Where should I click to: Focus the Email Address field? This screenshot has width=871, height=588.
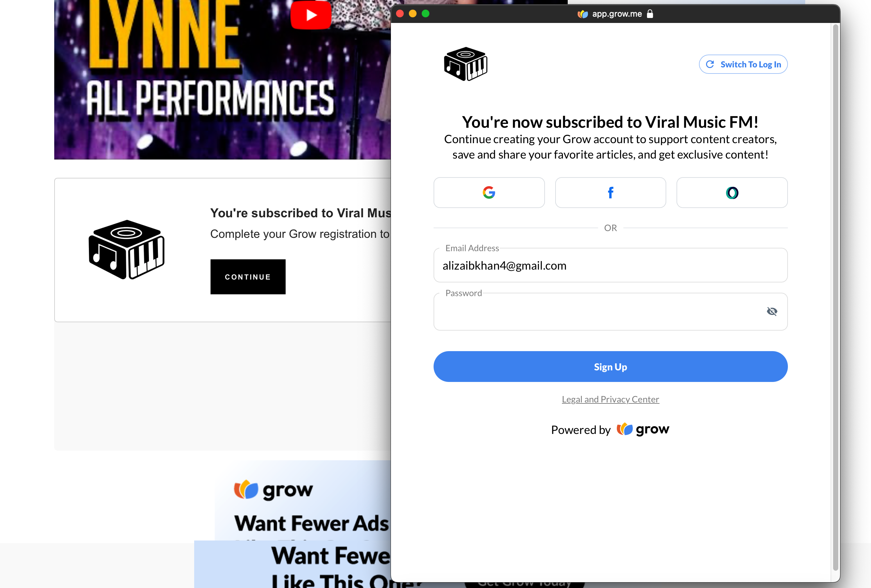610,265
